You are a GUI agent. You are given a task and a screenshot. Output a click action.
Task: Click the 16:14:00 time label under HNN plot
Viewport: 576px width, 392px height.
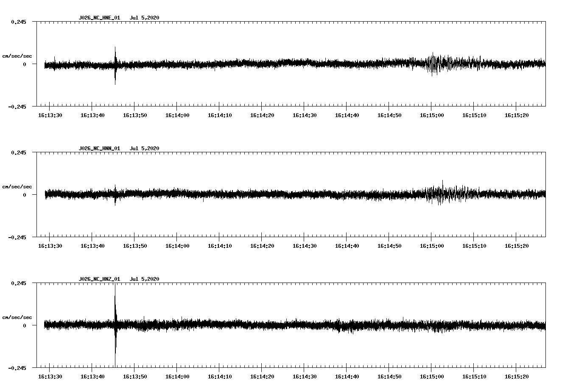pos(177,246)
